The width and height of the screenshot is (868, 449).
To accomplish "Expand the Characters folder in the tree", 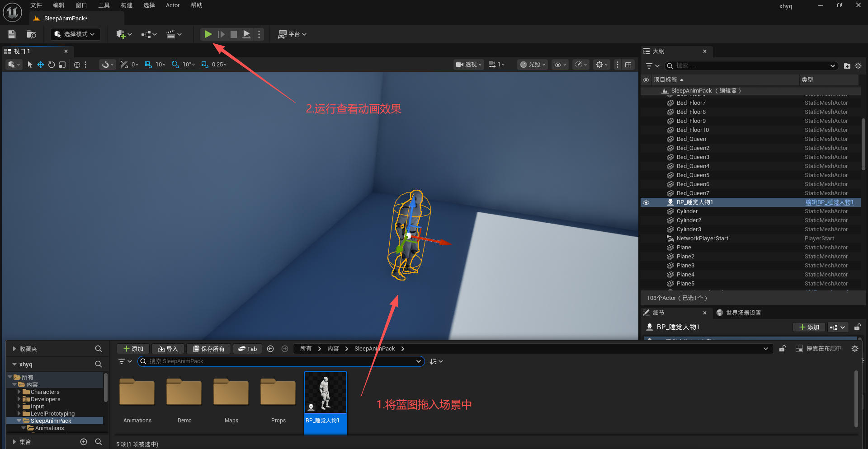I will 19,392.
